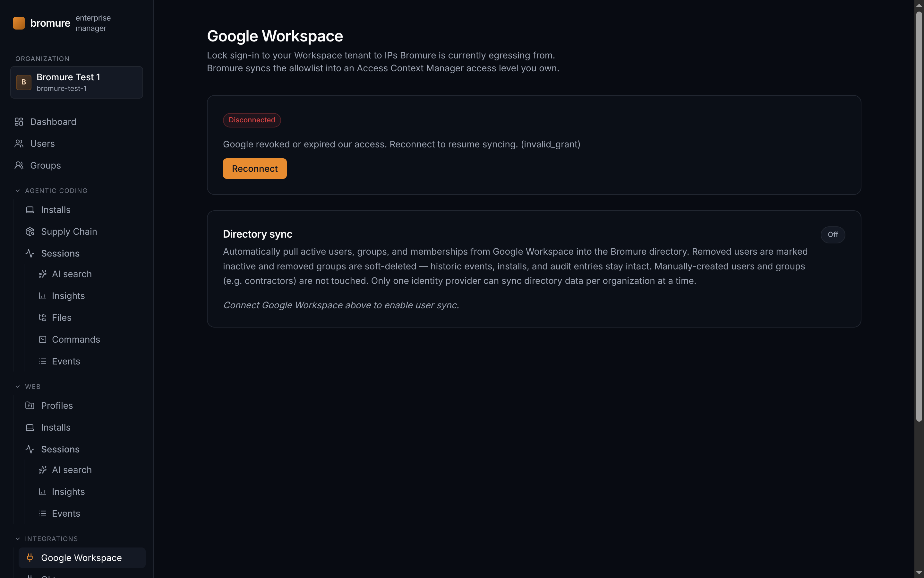Click Google Workspace plug icon
Viewport: 924px width, 578px height.
click(30, 558)
